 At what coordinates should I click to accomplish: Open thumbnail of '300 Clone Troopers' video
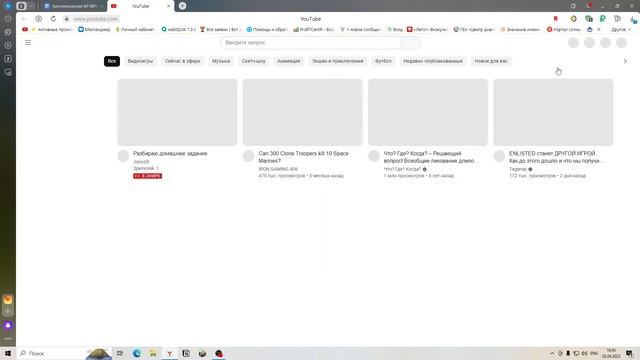(302, 112)
